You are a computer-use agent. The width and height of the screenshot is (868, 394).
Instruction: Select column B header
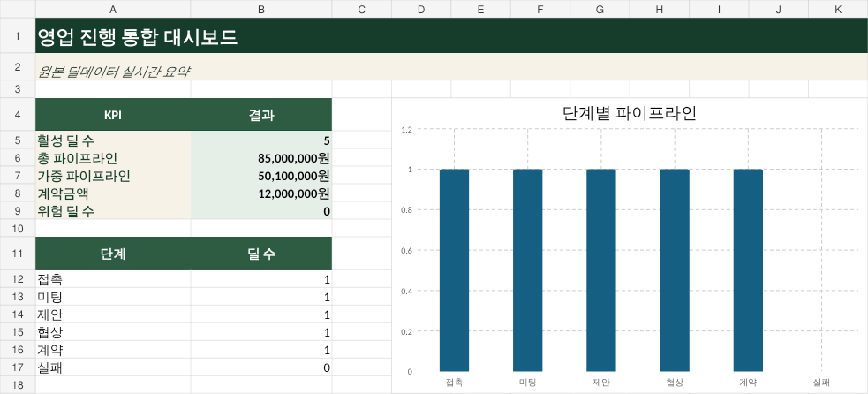(261, 9)
